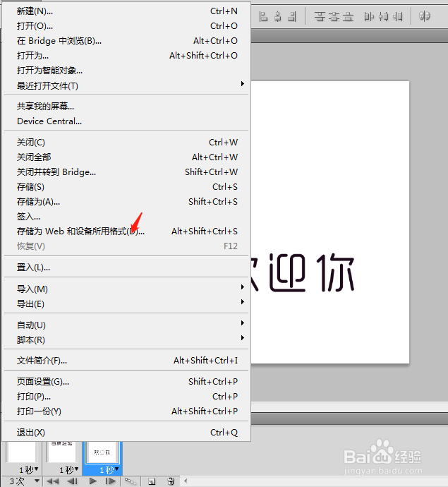
Task: Go to next animation frame
Action: (110, 481)
